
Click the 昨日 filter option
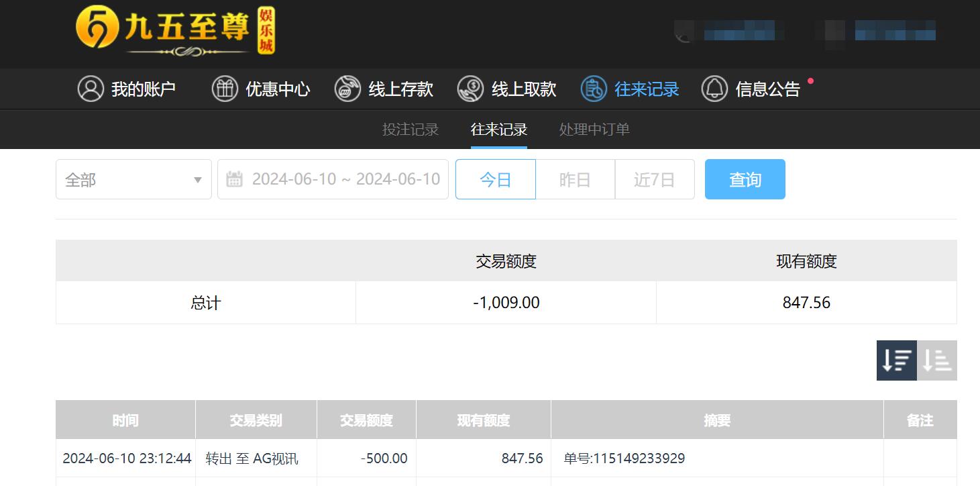575,179
